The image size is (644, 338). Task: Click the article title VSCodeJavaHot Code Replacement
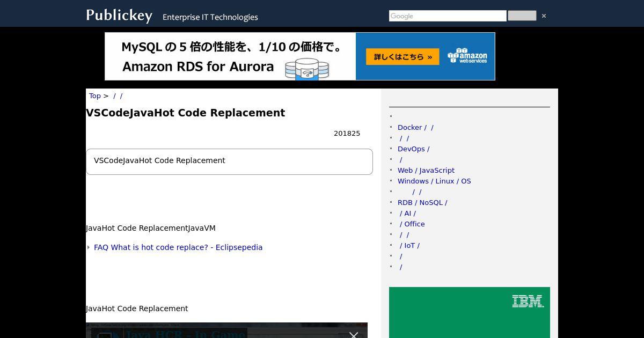(x=186, y=113)
